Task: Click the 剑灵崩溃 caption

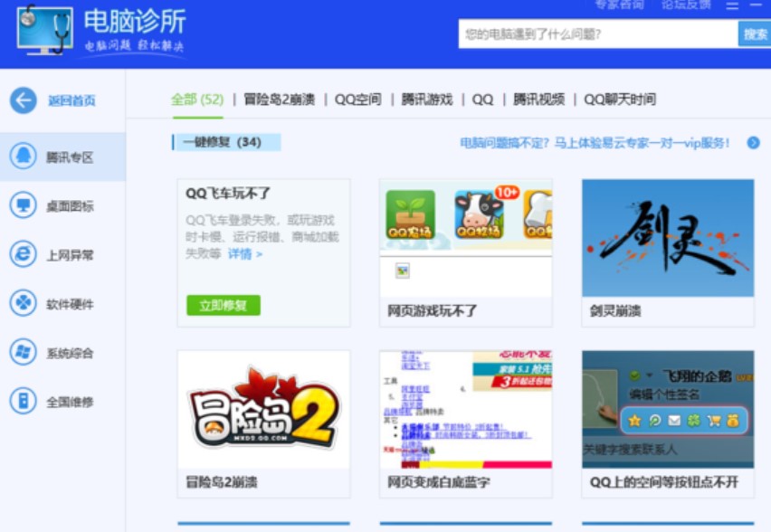Action: 615,310
